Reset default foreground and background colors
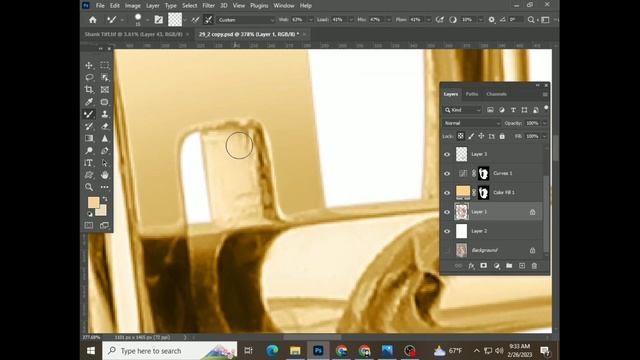Image resolution: width=640 pixels, height=360 pixels. tap(89, 214)
